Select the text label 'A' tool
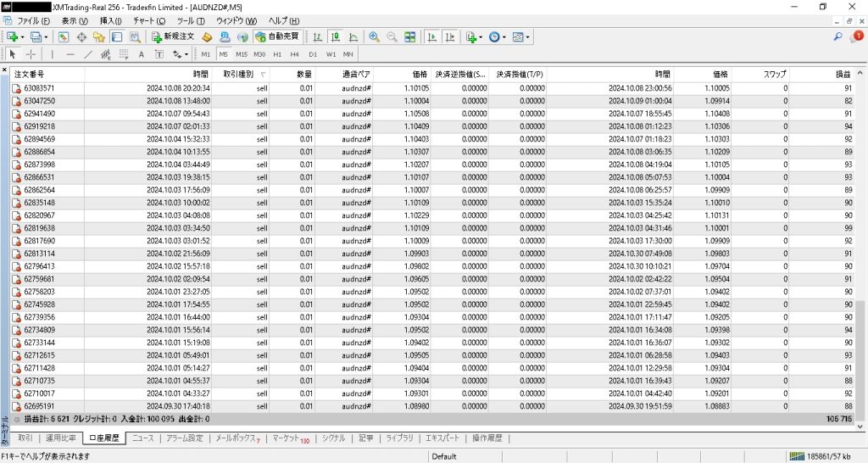Viewport: 868px width, 463px height. coord(142,54)
